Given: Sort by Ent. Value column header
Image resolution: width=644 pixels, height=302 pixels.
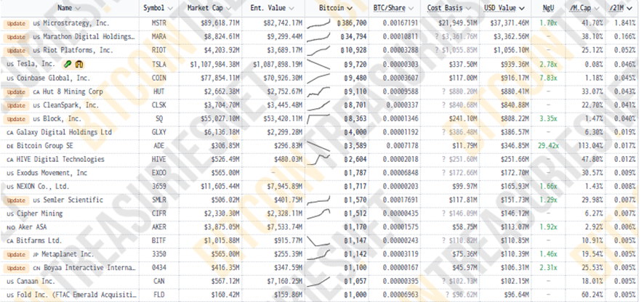Looking at the screenshot, I should (x=273, y=8).
